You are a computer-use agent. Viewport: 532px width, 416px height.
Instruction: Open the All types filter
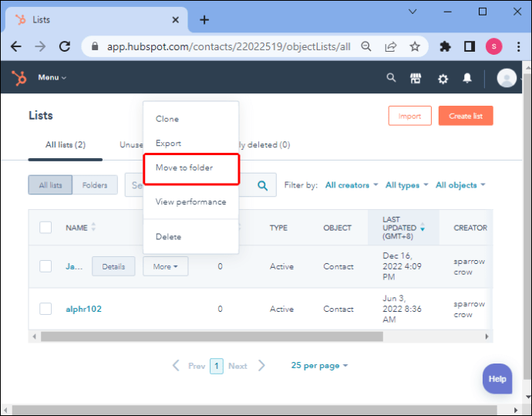point(406,185)
